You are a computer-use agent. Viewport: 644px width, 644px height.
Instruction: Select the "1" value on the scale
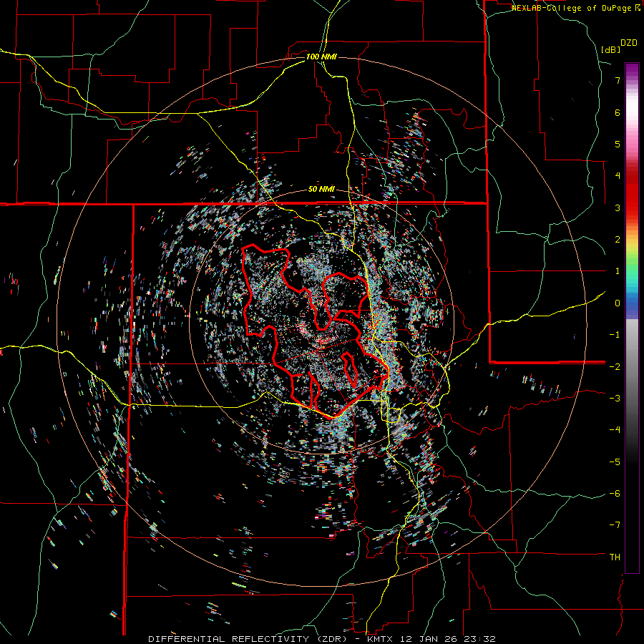618,271
